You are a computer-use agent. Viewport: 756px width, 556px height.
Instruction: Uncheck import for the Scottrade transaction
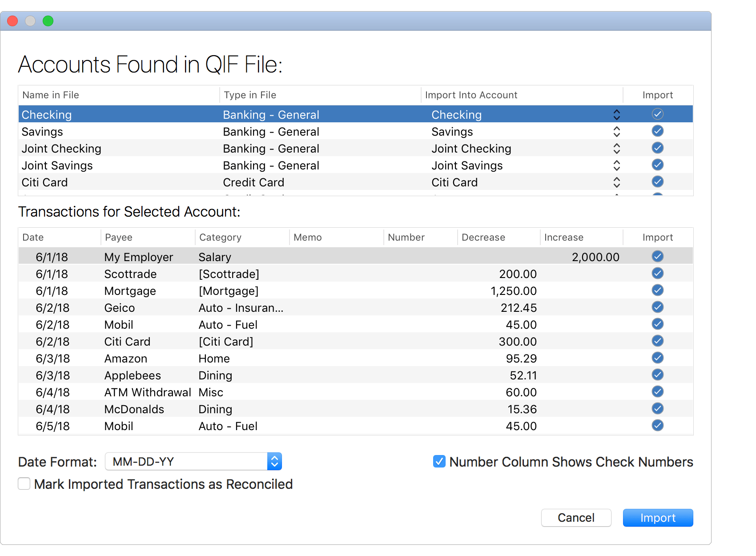[x=657, y=273]
